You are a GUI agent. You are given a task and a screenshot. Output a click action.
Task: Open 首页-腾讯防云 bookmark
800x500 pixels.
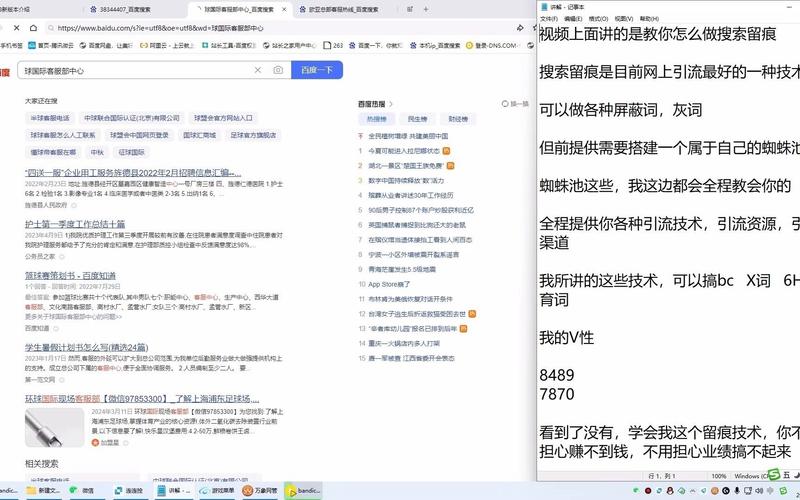pyautogui.click(x=51, y=45)
